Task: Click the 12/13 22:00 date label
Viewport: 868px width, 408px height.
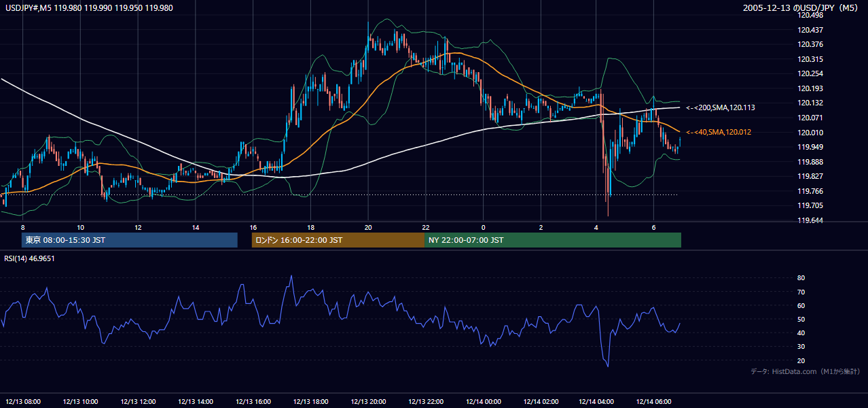Action: coord(425,401)
